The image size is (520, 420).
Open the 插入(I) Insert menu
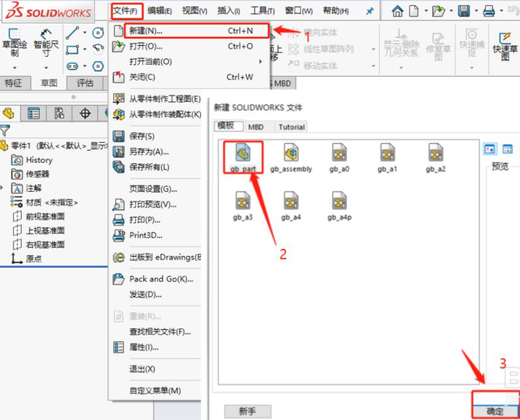coord(229,11)
